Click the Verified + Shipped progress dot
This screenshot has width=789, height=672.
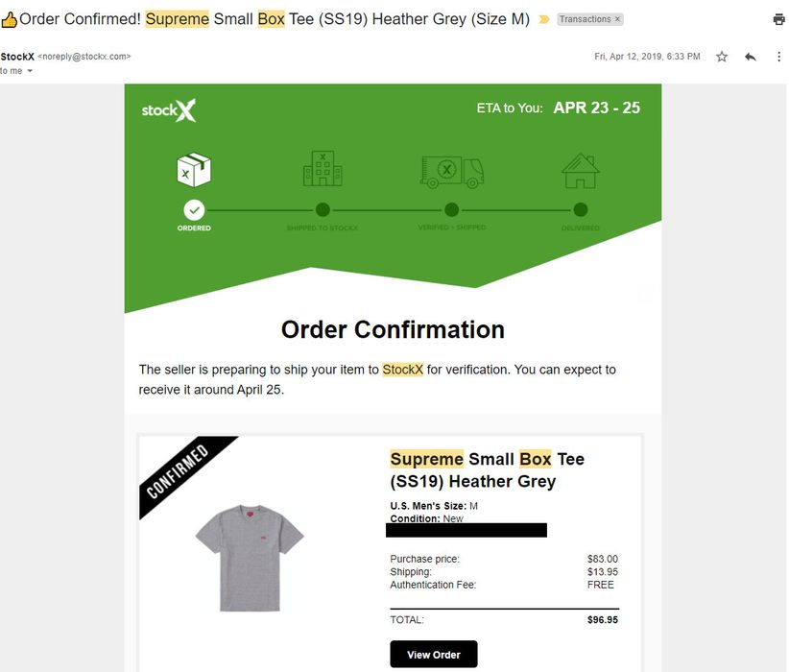pyautogui.click(x=452, y=209)
